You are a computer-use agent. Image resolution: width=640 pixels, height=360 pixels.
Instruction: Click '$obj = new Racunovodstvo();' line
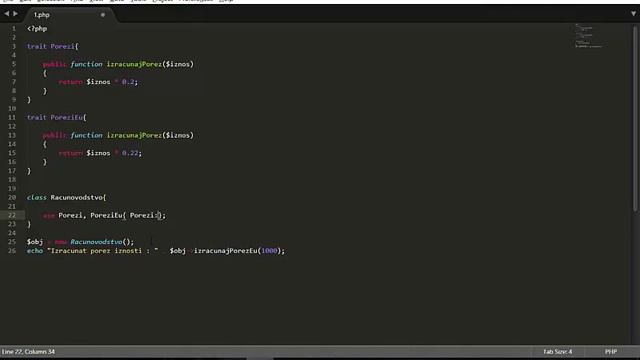pyautogui.click(x=80, y=242)
